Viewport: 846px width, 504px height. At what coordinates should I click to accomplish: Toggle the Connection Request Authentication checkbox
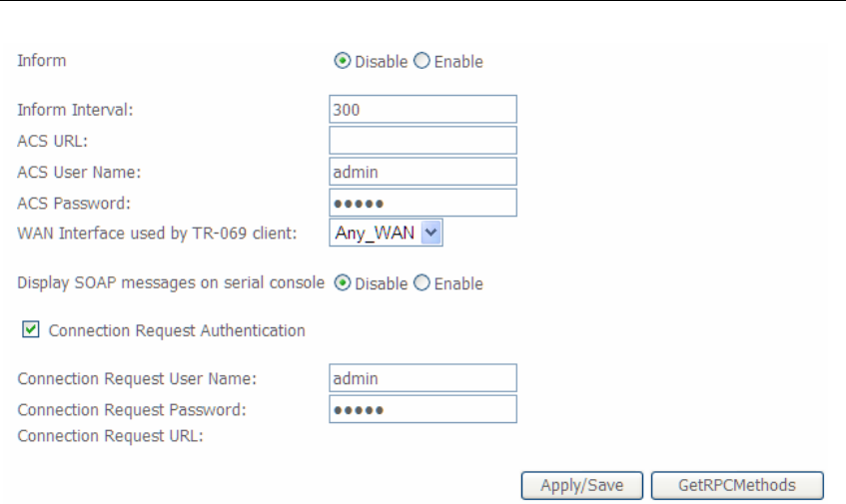(31, 330)
